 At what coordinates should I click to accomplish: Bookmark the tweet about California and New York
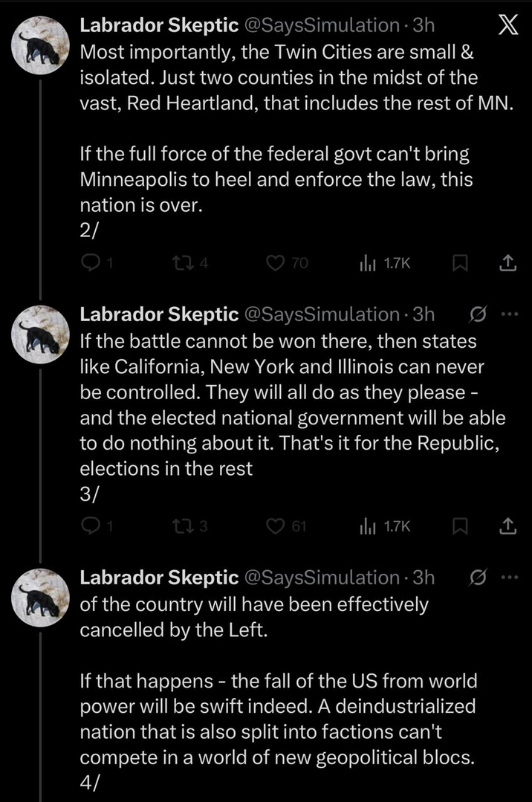pyautogui.click(x=458, y=526)
